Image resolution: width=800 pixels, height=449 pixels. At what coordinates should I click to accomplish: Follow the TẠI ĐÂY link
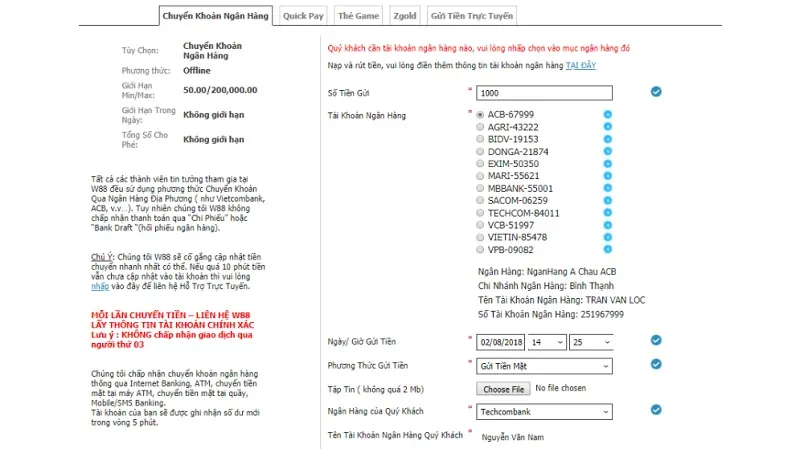[581, 64]
